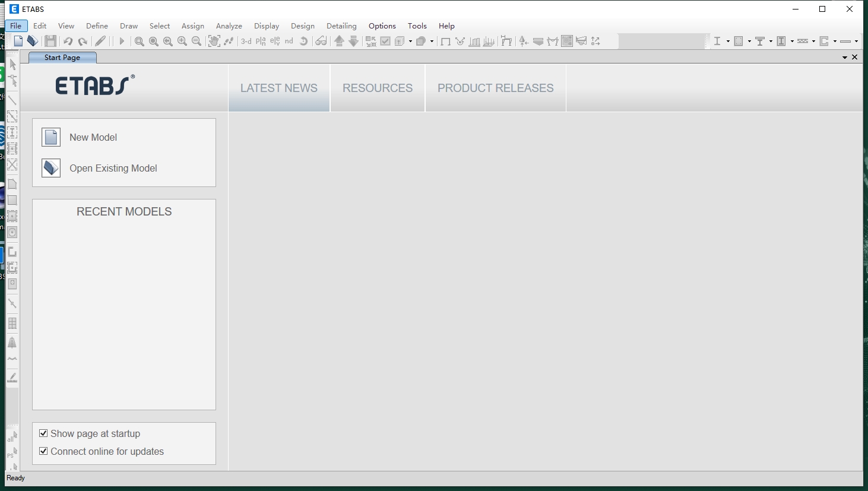Switch to PRODUCT RELEASES tab
The image size is (868, 491).
pyautogui.click(x=496, y=88)
